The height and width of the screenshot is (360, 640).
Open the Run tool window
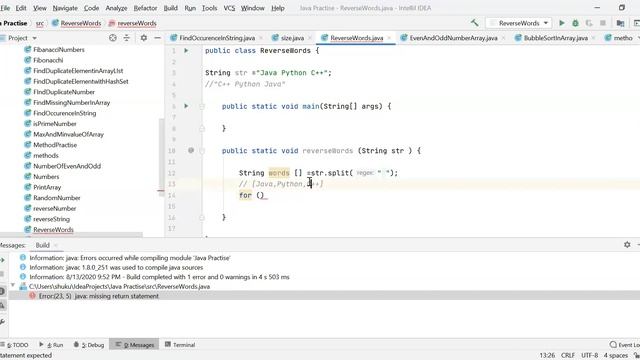(51, 345)
